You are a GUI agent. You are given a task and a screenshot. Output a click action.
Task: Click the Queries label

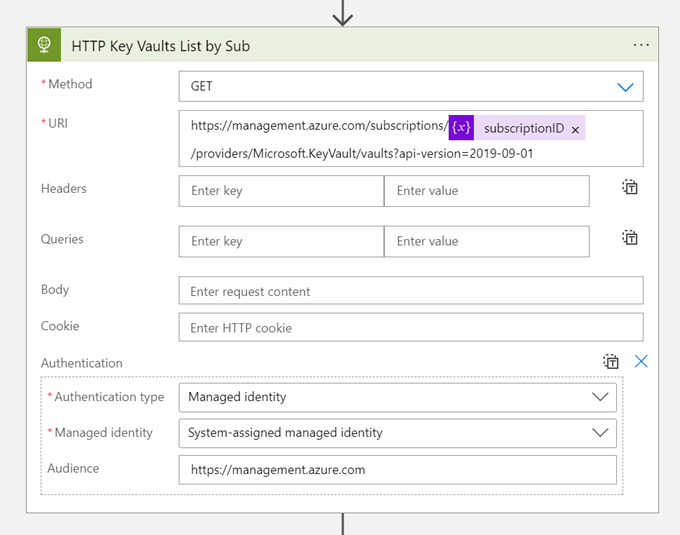click(62, 239)
